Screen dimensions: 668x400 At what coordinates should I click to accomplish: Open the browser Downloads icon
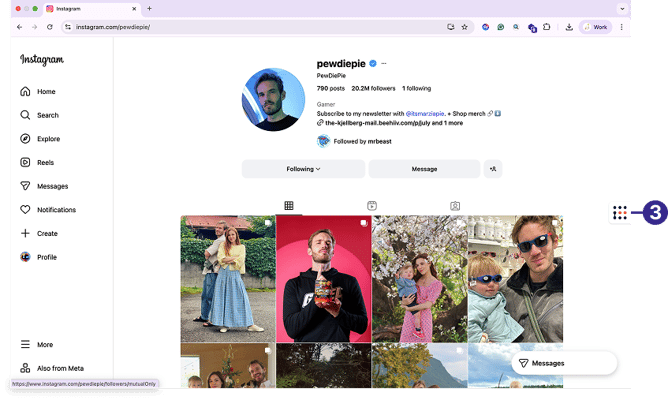tap(569, 27)
